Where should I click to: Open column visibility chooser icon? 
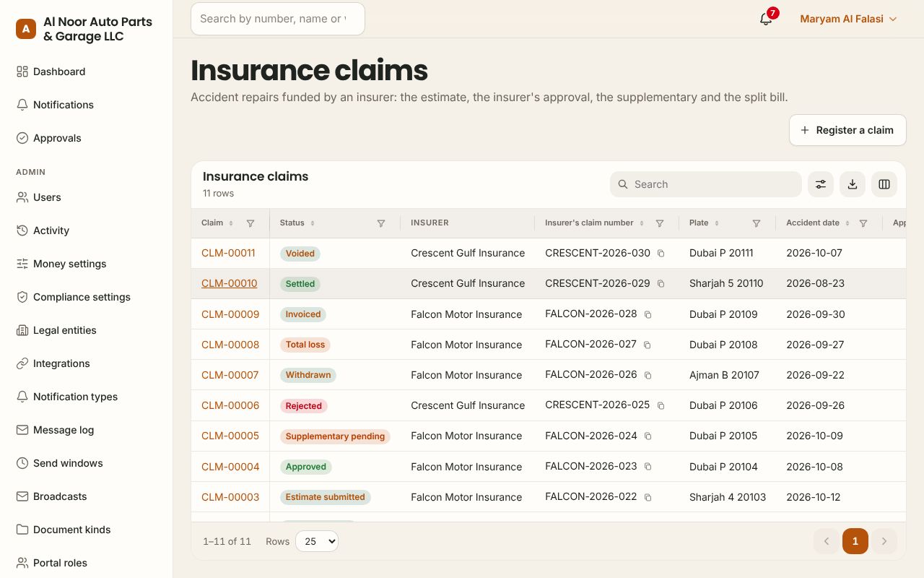(x=884, y=184)
